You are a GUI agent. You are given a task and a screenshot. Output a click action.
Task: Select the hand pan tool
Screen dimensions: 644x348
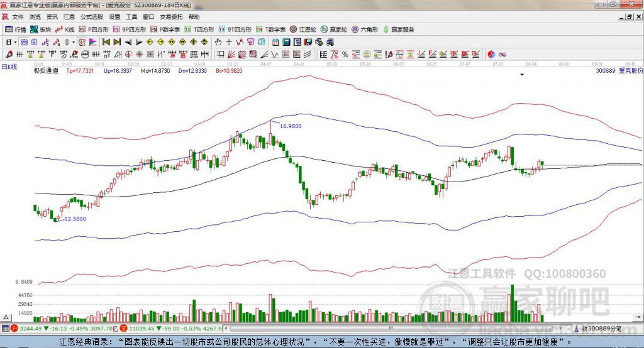click(x=218, y=42)
